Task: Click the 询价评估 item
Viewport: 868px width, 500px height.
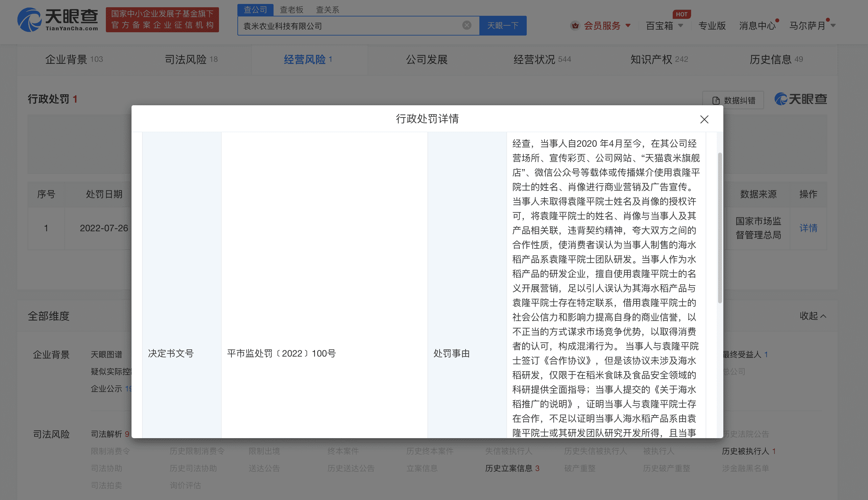Action: coord(185,485)
